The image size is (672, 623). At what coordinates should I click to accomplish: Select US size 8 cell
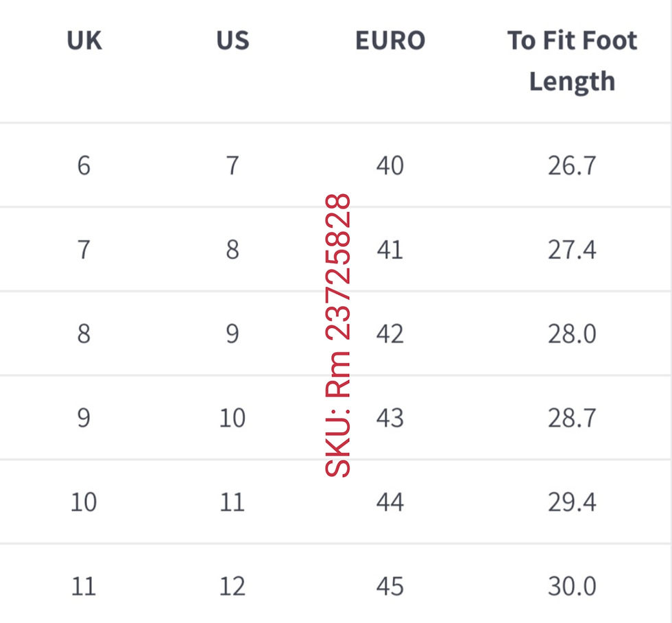[232, 250]
